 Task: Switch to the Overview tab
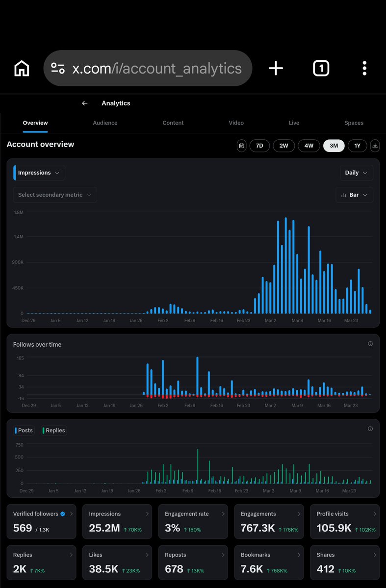pos(35,123)
